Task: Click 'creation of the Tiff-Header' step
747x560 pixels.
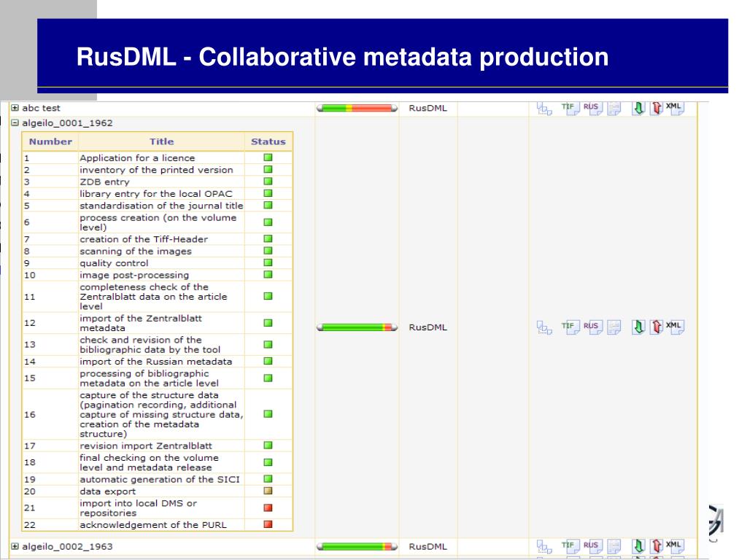Action: coord(144,239)
